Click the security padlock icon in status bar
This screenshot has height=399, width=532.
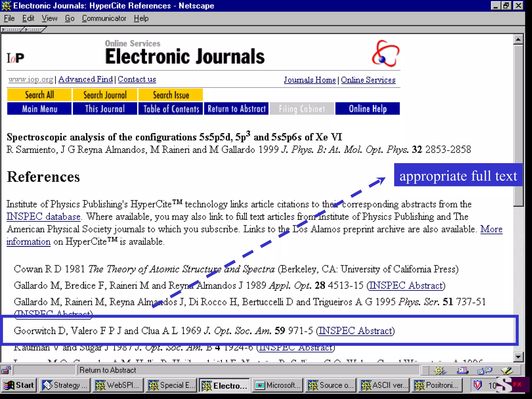pos(6,370)
